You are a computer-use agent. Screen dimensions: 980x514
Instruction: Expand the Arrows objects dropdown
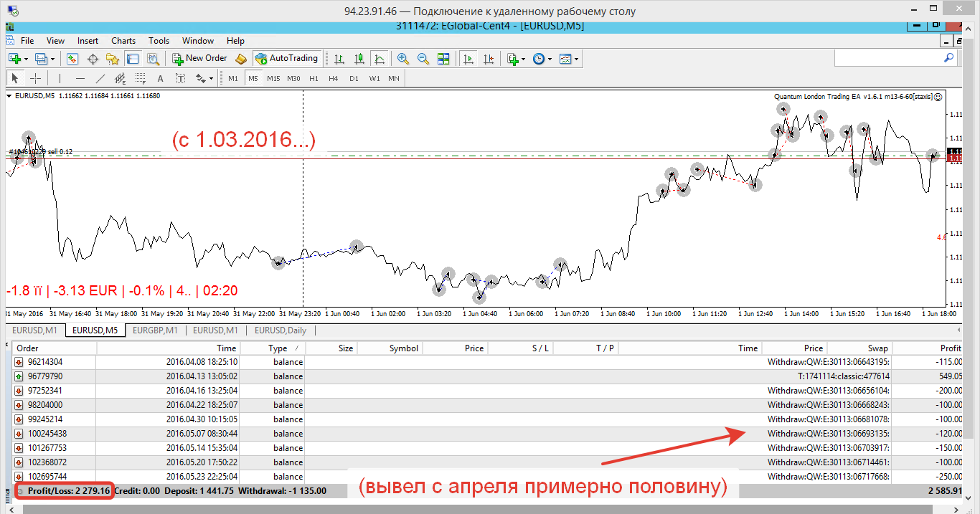coord(211,79)
